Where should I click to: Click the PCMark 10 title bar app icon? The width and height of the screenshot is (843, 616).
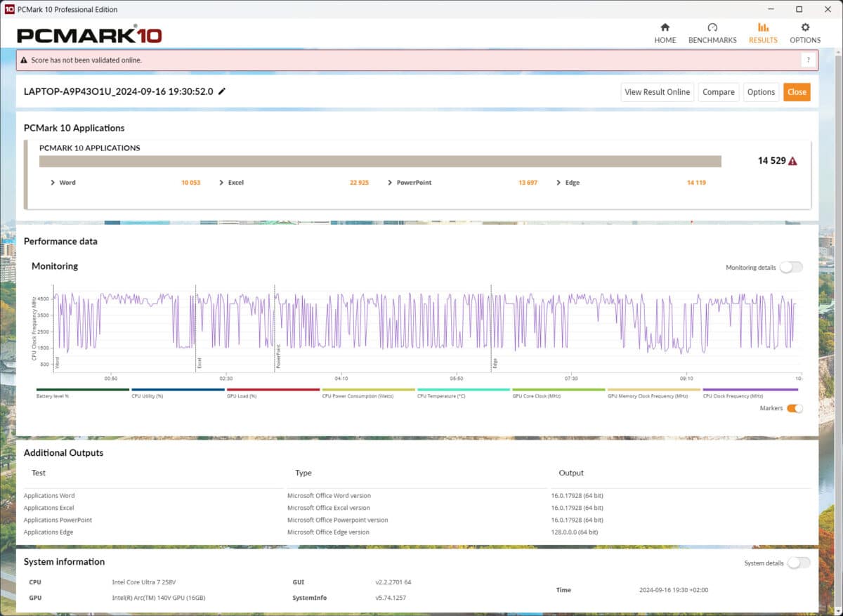tap(9, 9)
